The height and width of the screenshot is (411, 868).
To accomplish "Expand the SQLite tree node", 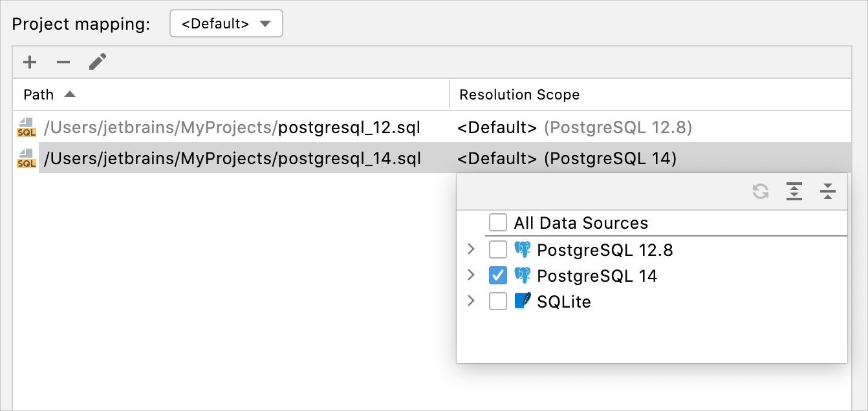I will 471,301.
